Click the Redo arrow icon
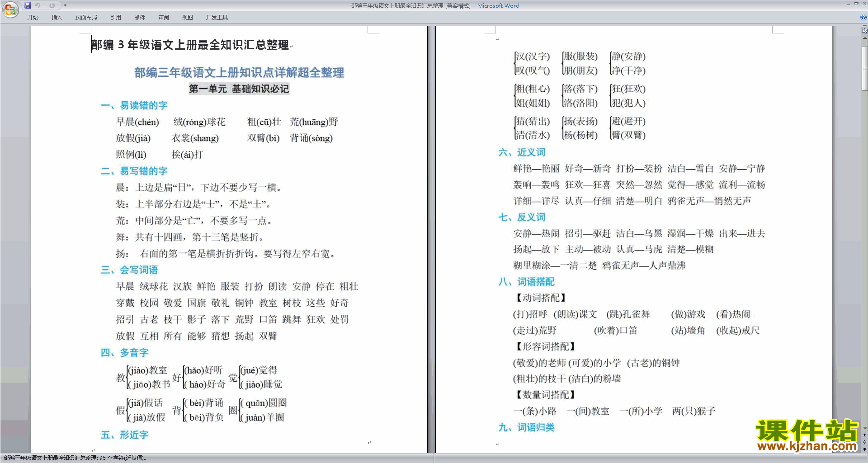 [x=52, y=5]
